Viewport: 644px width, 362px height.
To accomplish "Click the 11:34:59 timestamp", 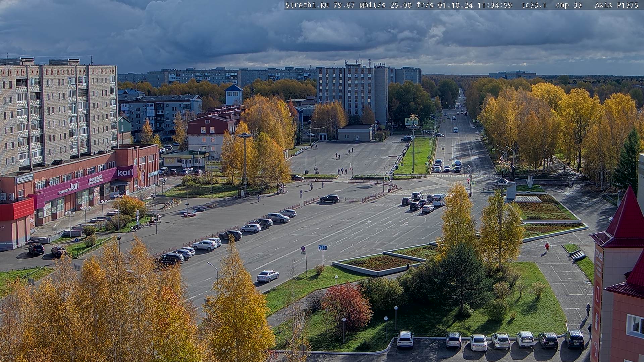I will pyautogui.click(x=494, y=5).
